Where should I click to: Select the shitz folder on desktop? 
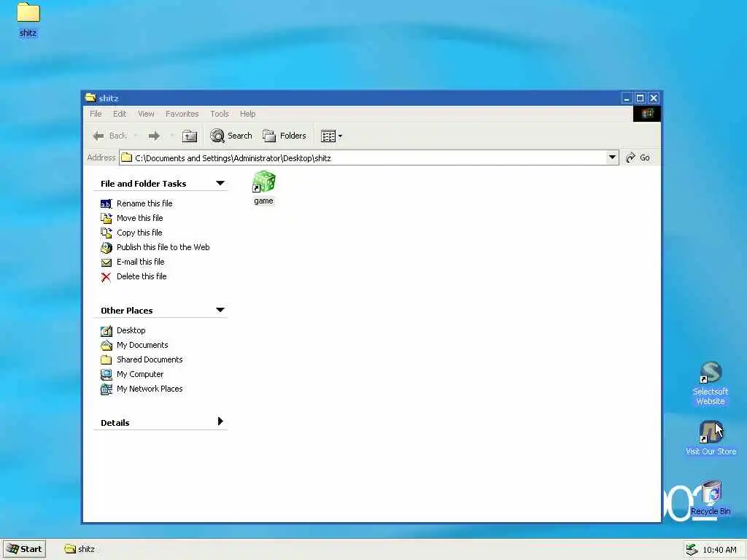tap(28, 20)
